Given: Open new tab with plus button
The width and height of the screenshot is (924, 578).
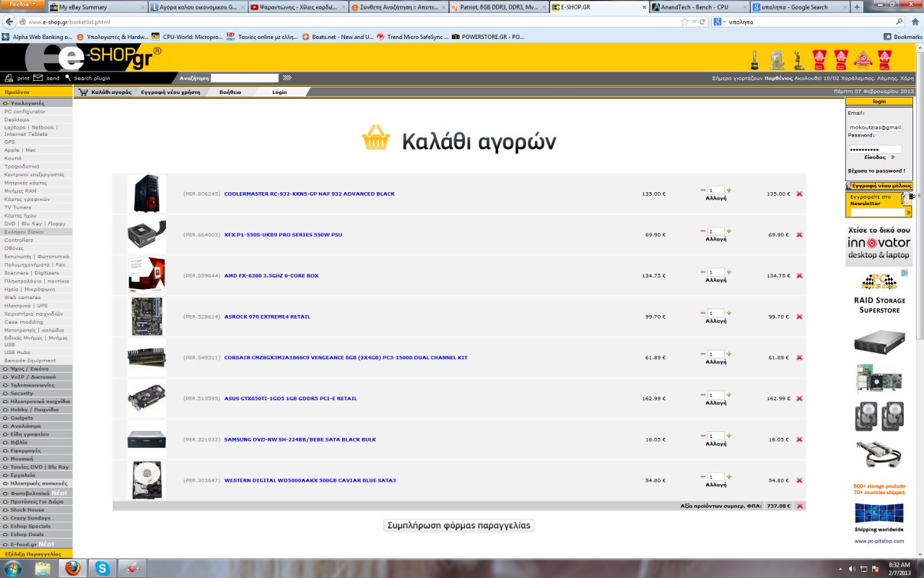Looking at the screenshot, I should pos(857,7).
